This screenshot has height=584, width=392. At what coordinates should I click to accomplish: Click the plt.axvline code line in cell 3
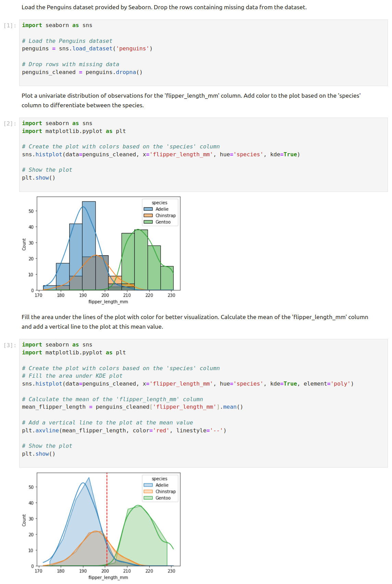tap(124, 430)
